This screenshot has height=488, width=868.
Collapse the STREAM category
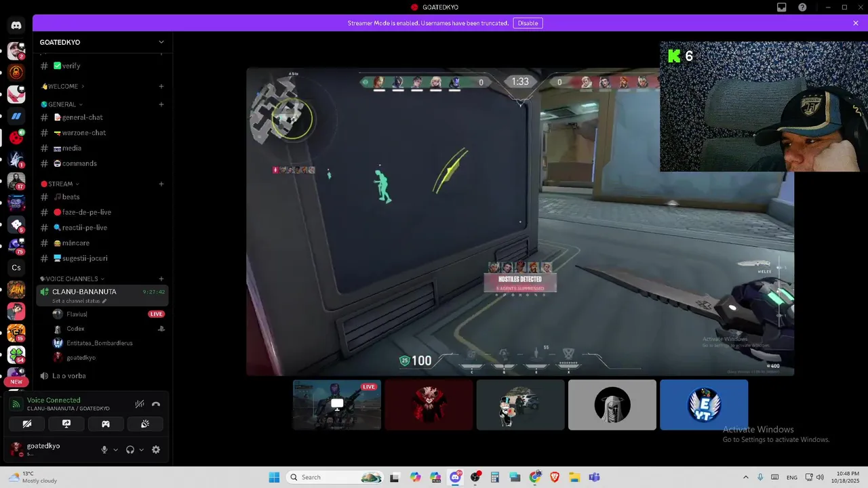coord(60,184)
